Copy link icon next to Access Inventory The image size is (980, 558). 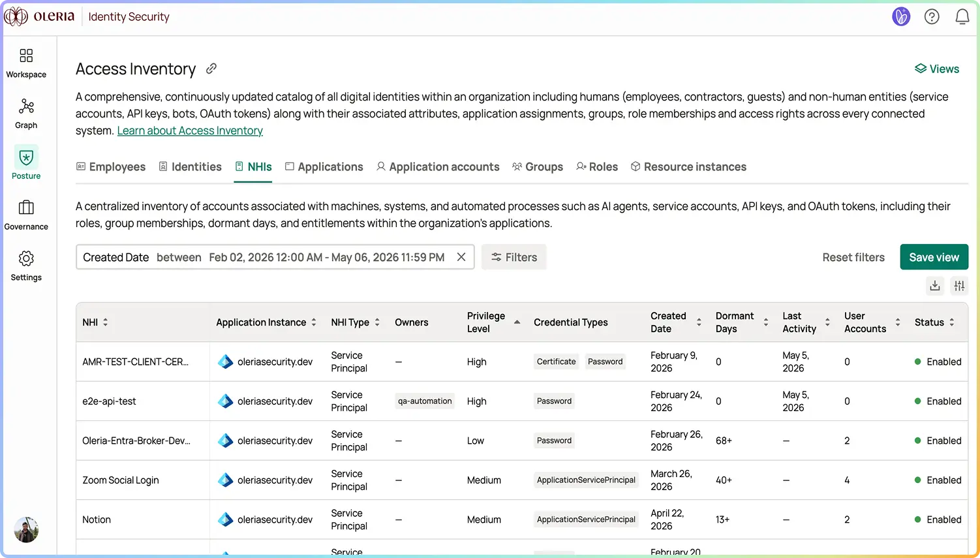pyautogui.click(x=211, y=69)
